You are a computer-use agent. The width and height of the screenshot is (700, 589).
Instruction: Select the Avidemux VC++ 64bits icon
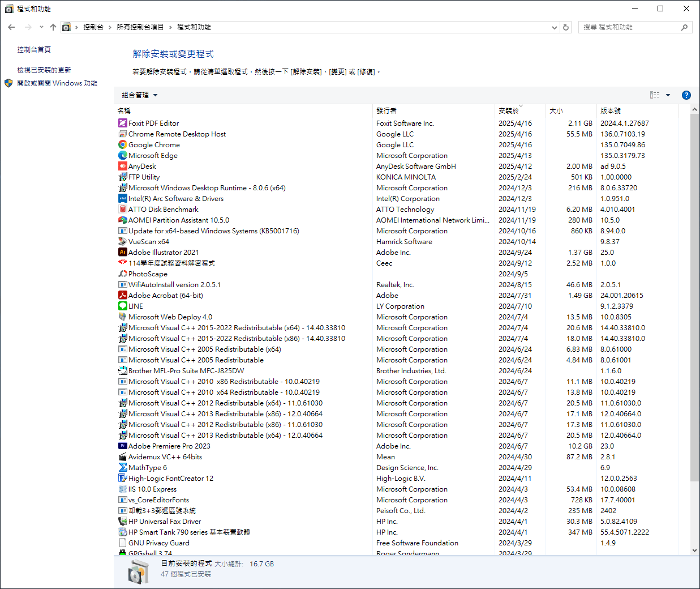(123, 456)
